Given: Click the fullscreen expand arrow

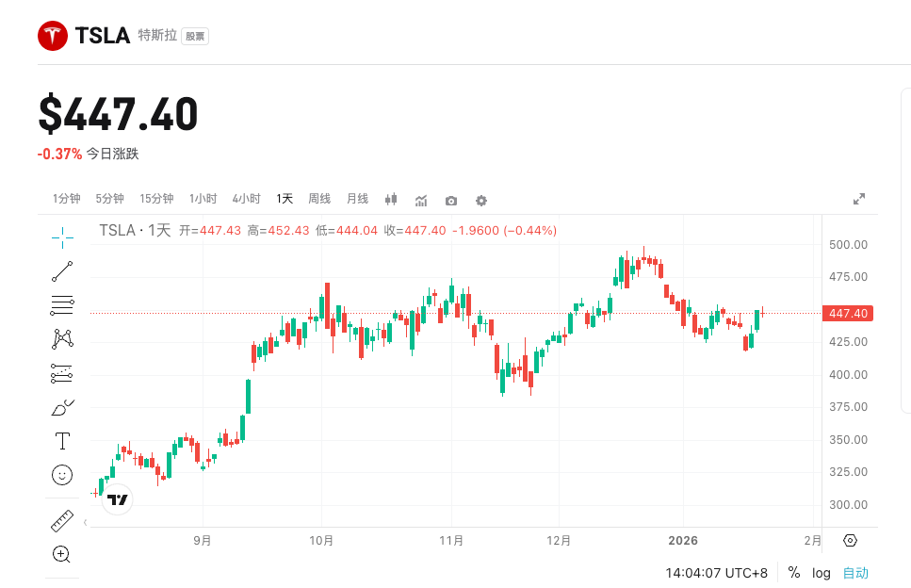Looking at the screenshot, I should [x=858, y=200].
